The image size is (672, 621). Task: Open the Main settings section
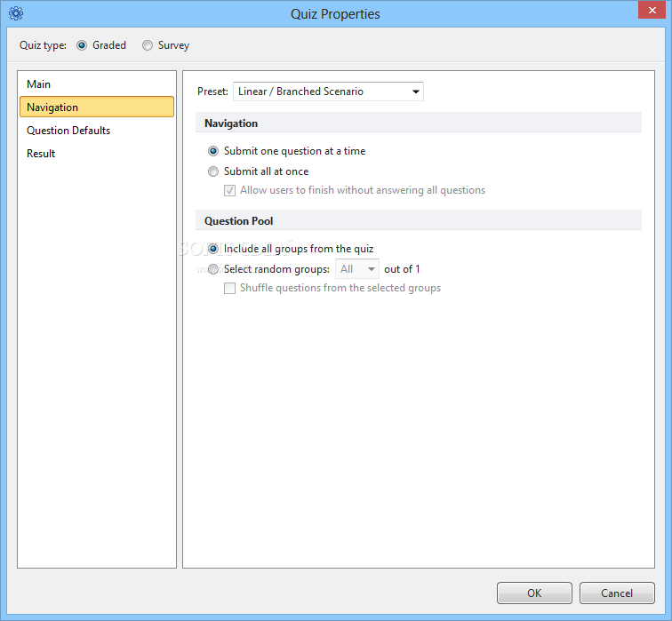click(x=97, y=84)
